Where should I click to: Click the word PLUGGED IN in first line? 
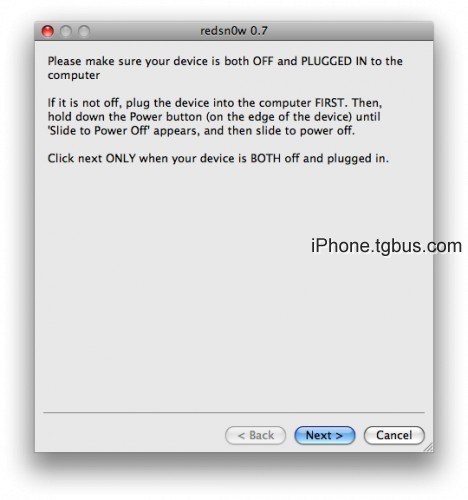[334, 61]
